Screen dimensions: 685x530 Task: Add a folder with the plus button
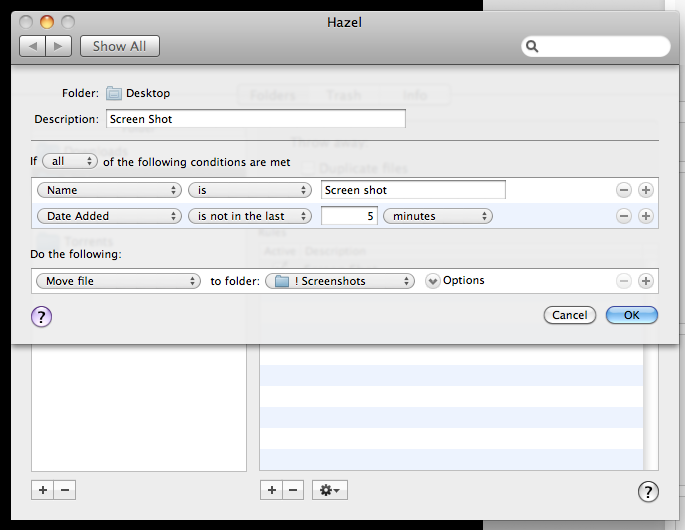43,490
